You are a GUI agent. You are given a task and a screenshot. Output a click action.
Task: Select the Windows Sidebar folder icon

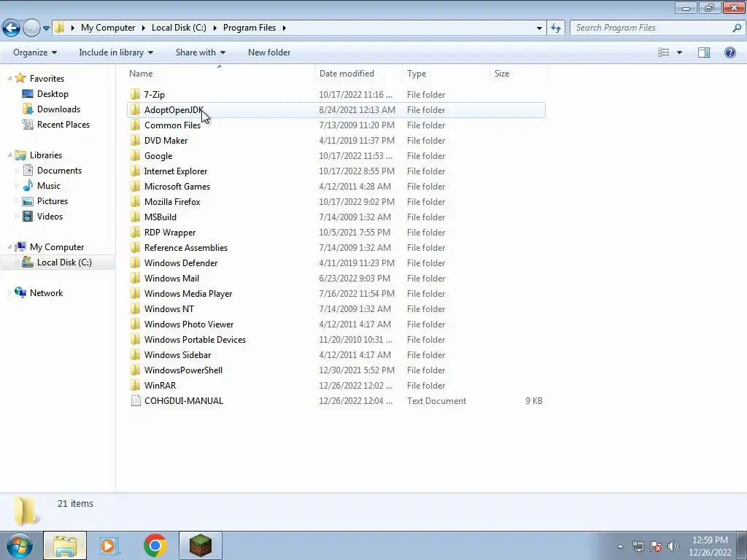(x=136, y=355)
